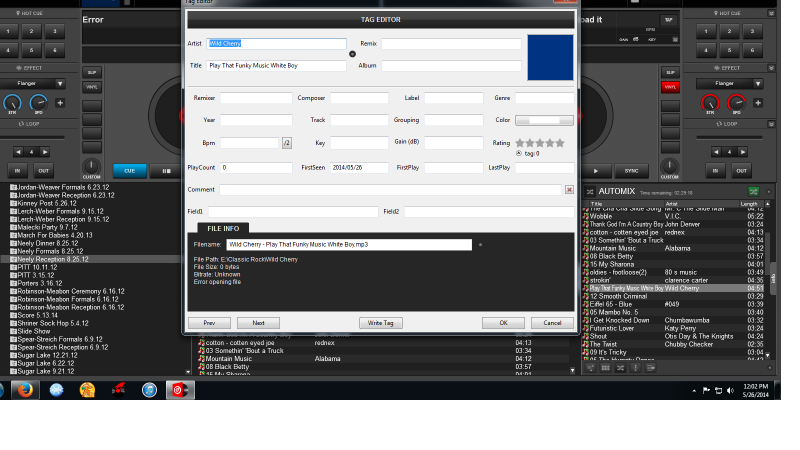Set rating with the third star
This screenshot has width=800, height=450.
point(540,143)
